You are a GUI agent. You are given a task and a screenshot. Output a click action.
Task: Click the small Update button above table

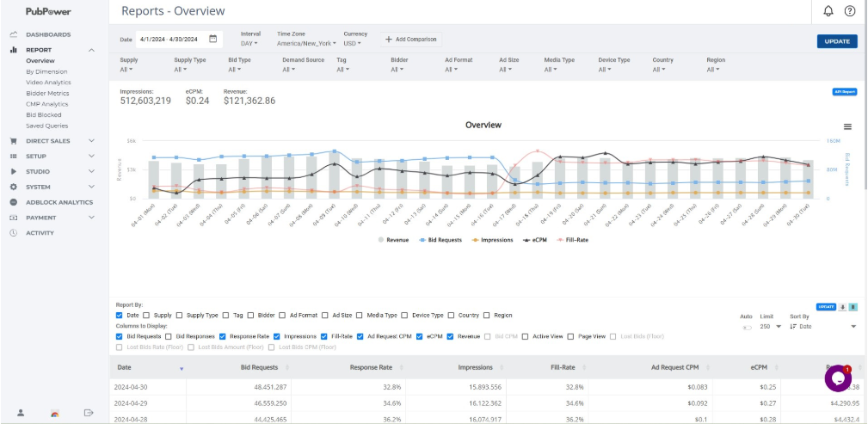point(826,307)
